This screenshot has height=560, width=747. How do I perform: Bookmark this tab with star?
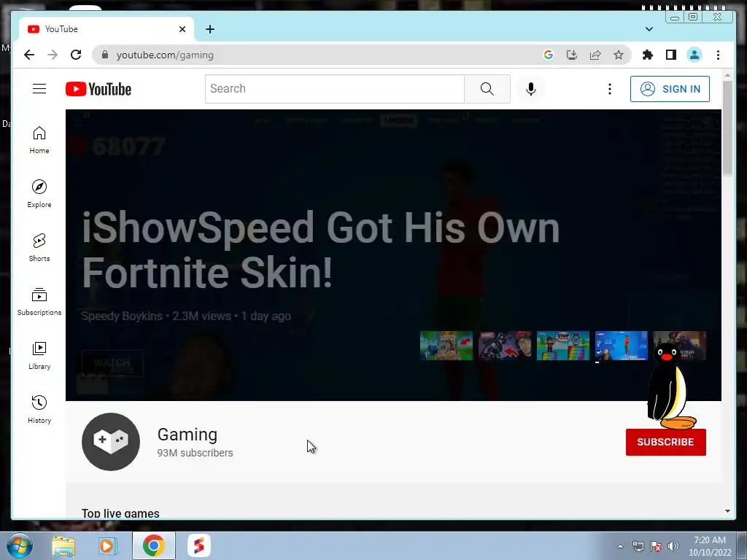[619, 55]
